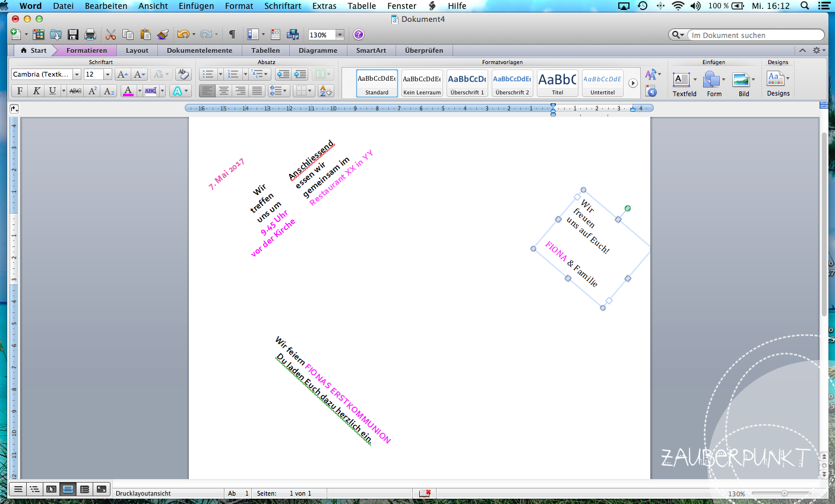Switch to SmartArt tab
The height and width of the screenshot is (504, 835).
point(371,50)
